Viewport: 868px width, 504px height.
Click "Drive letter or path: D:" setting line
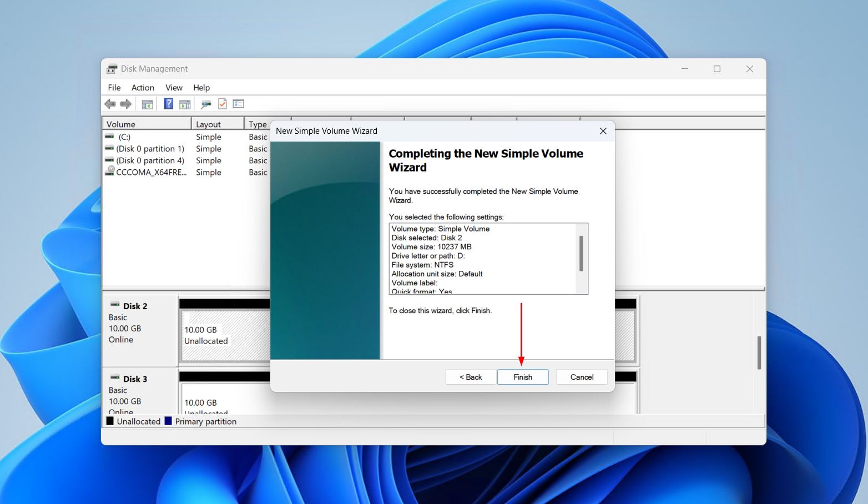click(428, 256)
